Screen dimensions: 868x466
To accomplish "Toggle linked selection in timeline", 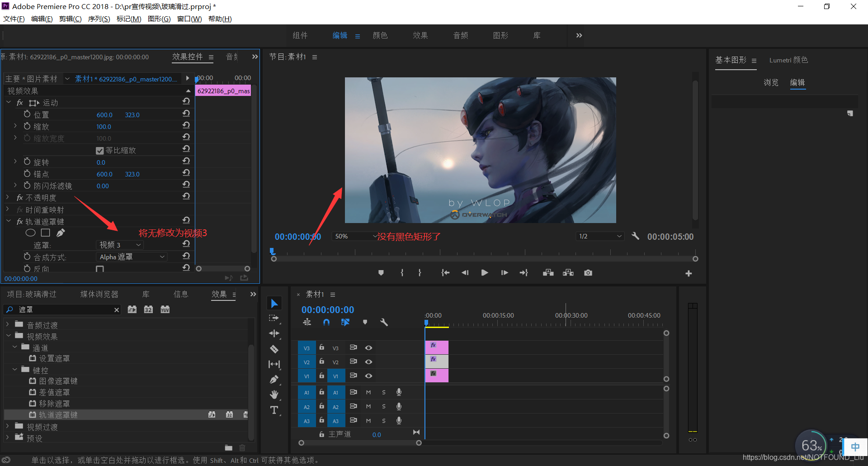I will [x=345, y=322].
